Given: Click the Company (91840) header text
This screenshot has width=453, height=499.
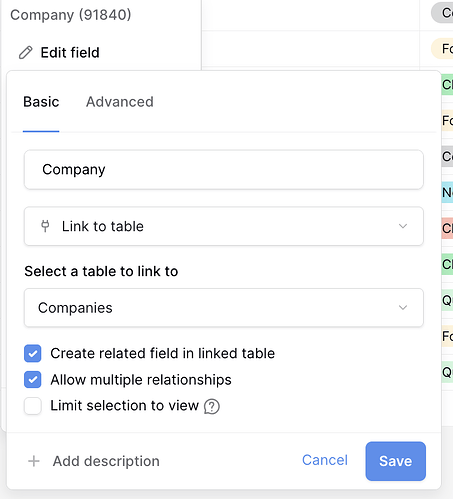Looking at the screenshot, I should click(x=71, y=15).
